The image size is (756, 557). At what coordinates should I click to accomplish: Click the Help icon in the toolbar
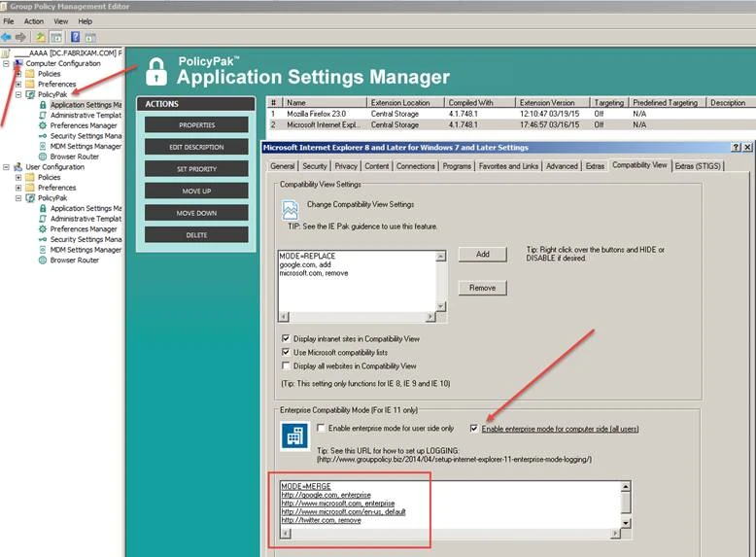[74, 37]
